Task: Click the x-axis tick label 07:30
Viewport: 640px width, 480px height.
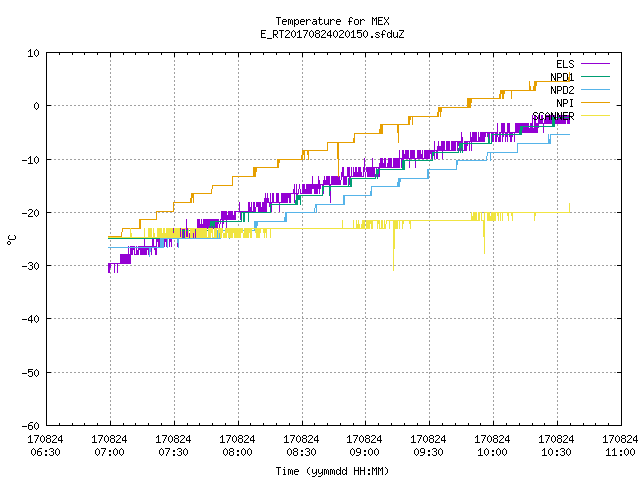Action: [x=173, y=452]
